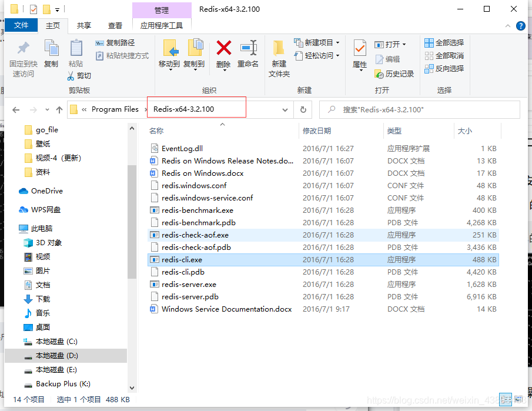Select EventLog.dll file
Screen dimensions: 532x411
click(x=323, y=149)
